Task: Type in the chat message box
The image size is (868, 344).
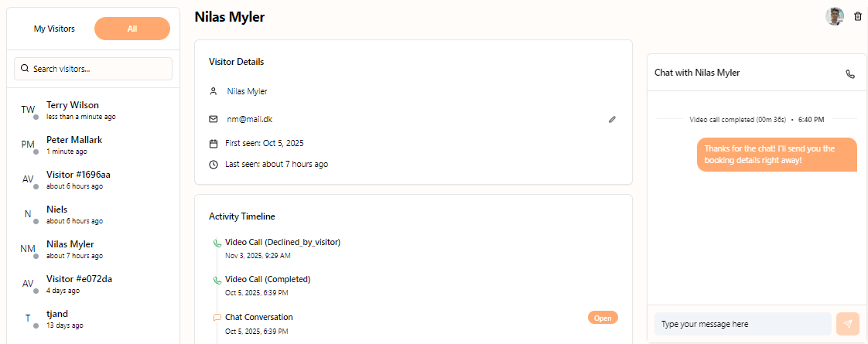Action: click(742, 324)
